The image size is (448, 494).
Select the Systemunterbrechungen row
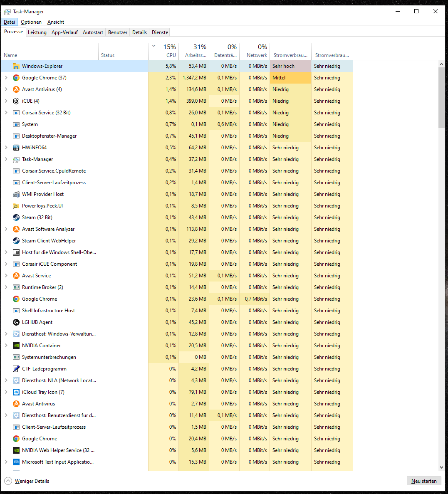(177, 357)
